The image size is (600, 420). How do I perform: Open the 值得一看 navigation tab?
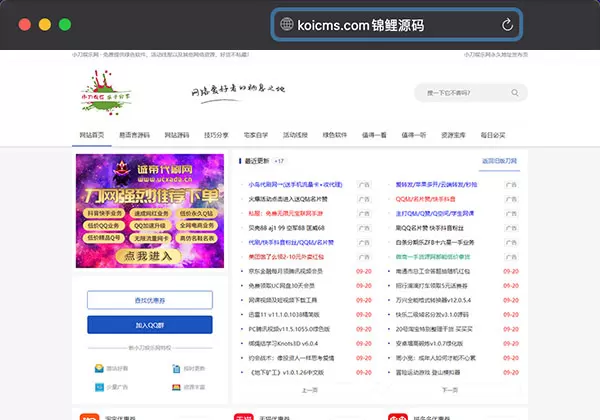click(x=374, y=135)
